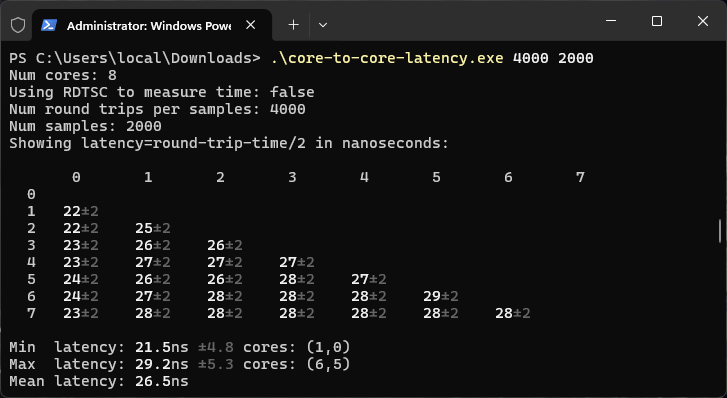Click 'Num round trips per samples: 4000'

(157, 109)
